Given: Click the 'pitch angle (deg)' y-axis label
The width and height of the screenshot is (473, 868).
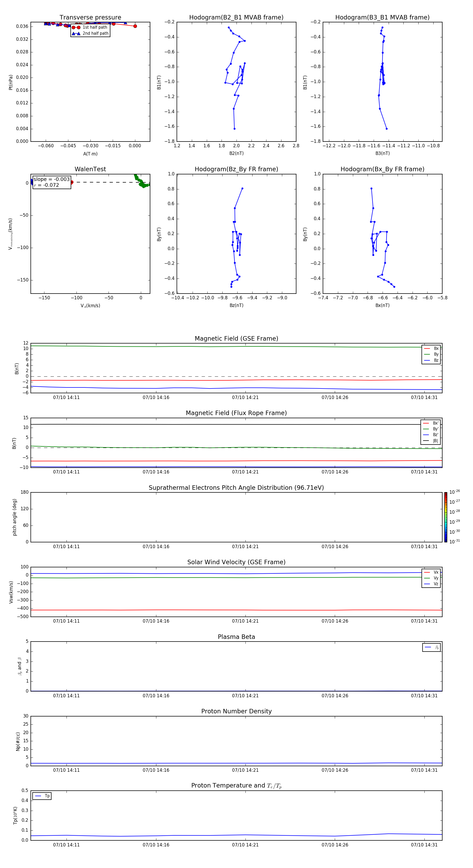Looking at the screenshot, I should [14, 517].
